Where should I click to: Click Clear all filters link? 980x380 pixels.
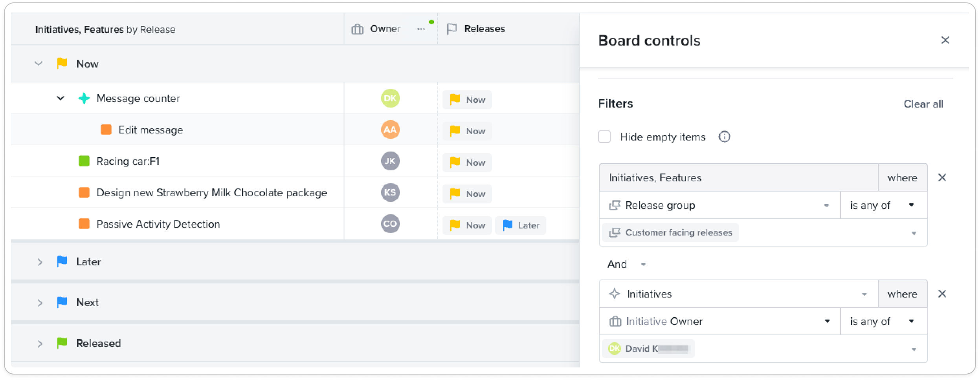point(923,104)
